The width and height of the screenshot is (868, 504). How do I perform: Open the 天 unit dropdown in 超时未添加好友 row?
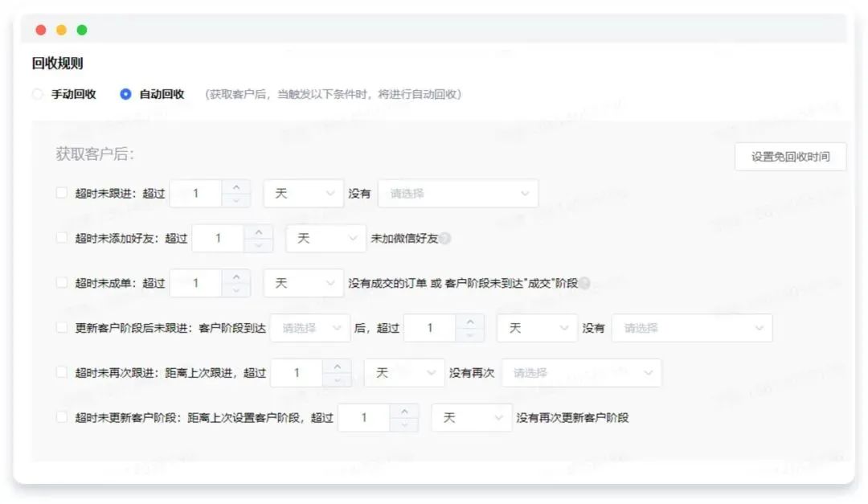click(x=325, y=238)
